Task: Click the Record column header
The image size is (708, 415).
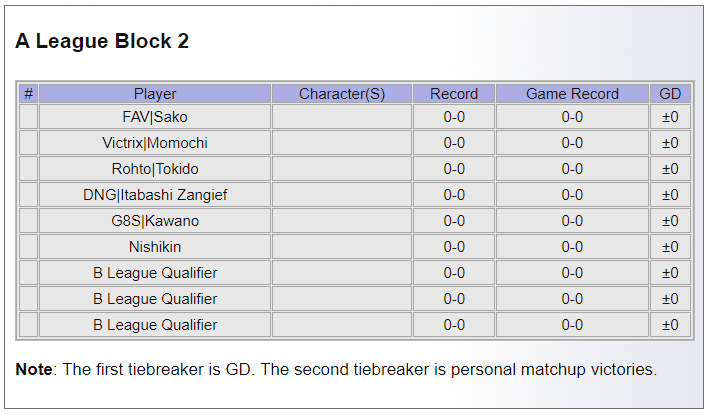Action: coord(454,94)
